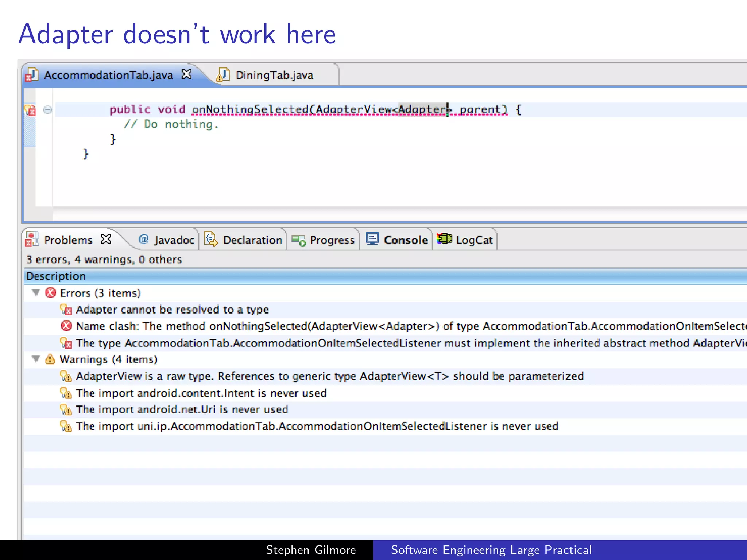Click the 'parent' parameter in the method signature
The image size is (747, 560).
[480, 109]
